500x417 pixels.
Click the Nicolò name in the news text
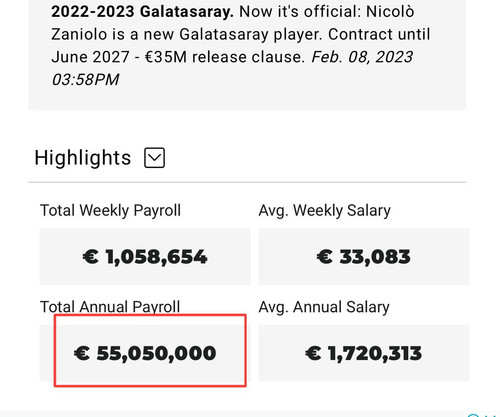tap(390, 12)
